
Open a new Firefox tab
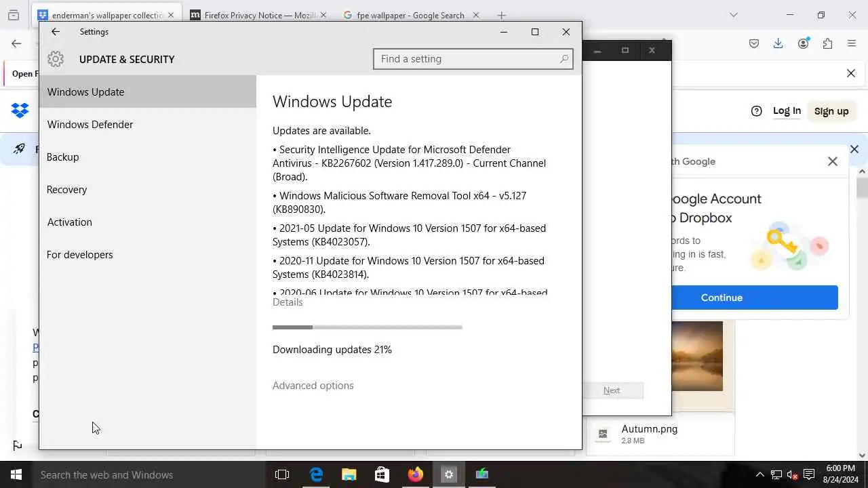click(501, 15)
